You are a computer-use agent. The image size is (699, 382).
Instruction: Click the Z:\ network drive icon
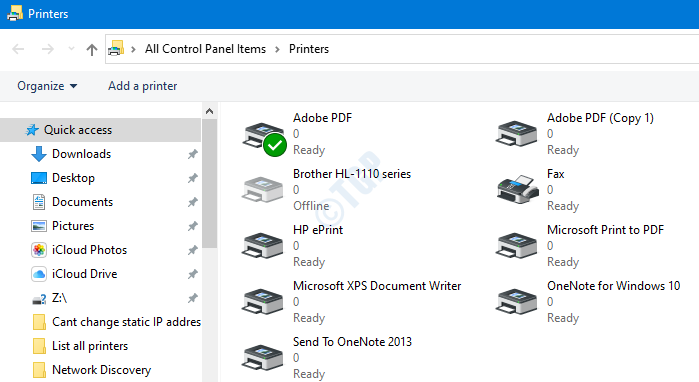(39, 299)
